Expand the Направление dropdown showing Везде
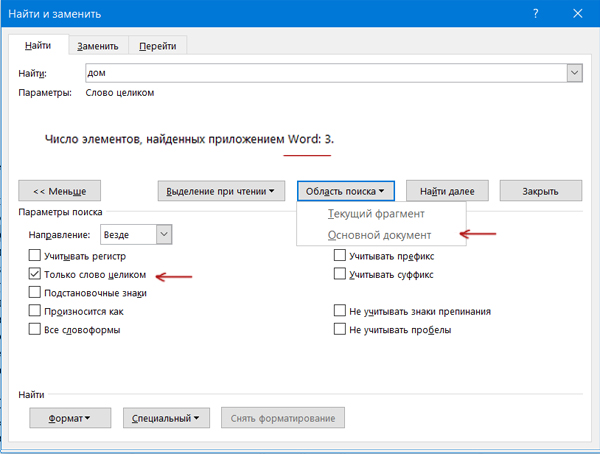600x454 pixels. click(164, 234)
